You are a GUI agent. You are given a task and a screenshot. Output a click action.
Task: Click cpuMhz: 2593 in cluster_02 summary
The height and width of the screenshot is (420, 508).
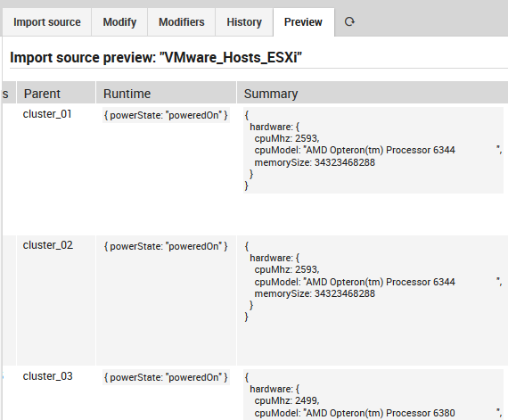tap(287, 269)
